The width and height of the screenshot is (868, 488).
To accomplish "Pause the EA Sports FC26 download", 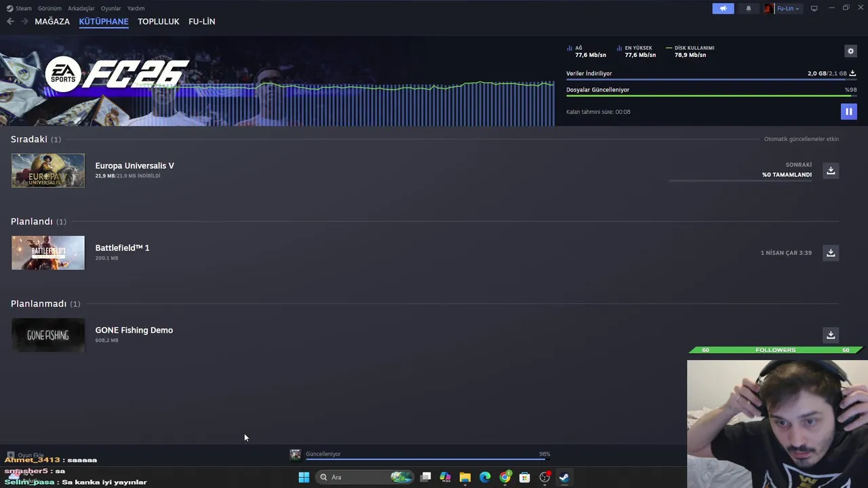I will pyautogui.click(x=848, y=112).
